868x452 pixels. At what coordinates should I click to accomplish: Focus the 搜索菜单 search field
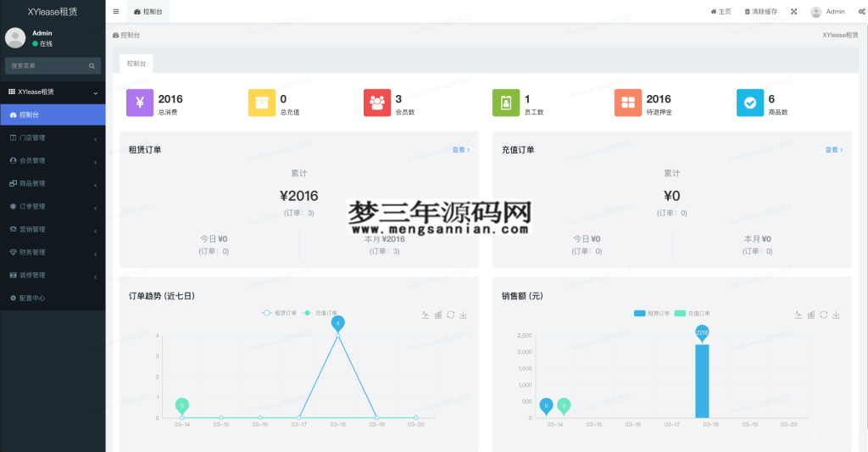[53, 66]
